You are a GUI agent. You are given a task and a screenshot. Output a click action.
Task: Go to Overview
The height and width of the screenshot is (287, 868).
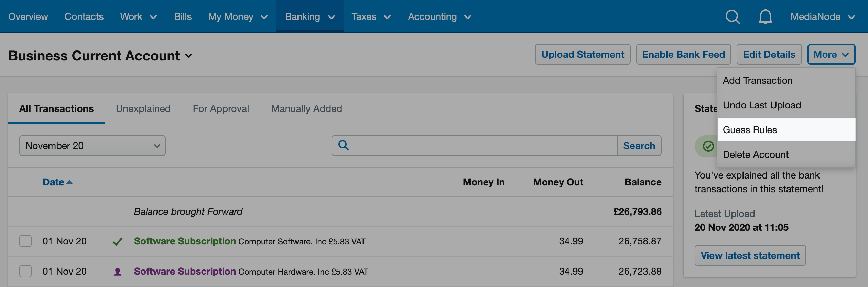[x=28, y=16]
